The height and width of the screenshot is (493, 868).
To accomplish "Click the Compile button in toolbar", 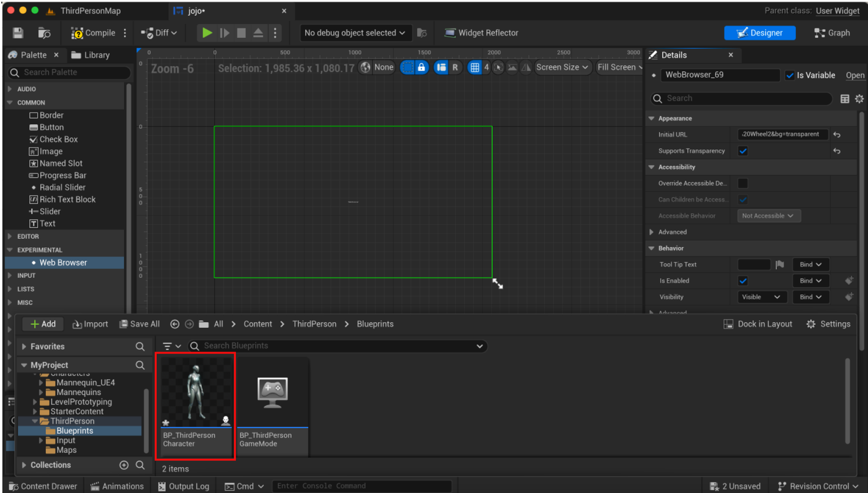I will coord(92,33).
